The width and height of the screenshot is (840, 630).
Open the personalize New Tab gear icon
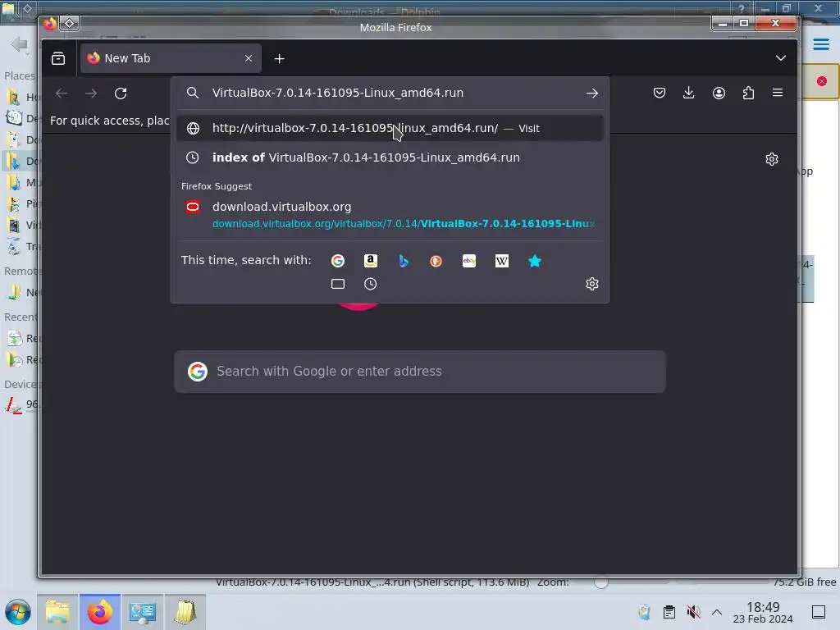[771, 159]
